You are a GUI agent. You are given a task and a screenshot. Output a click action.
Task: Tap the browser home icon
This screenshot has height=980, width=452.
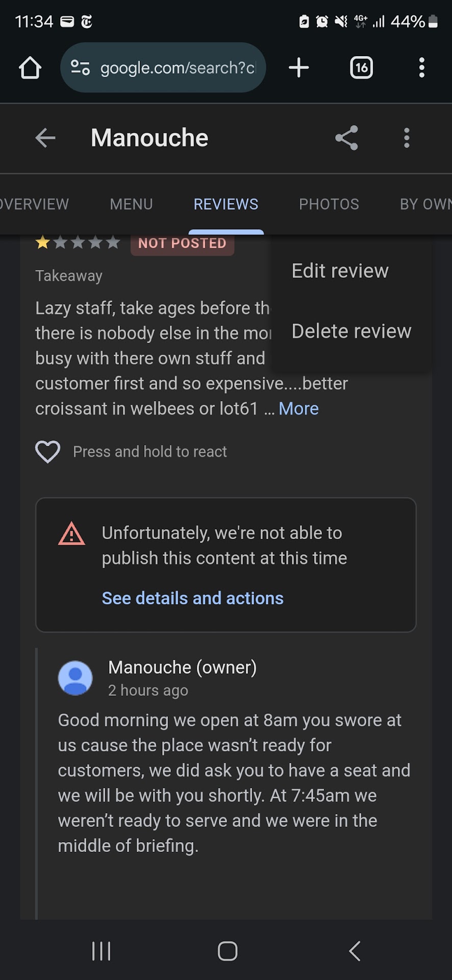[x=30, y=68]
